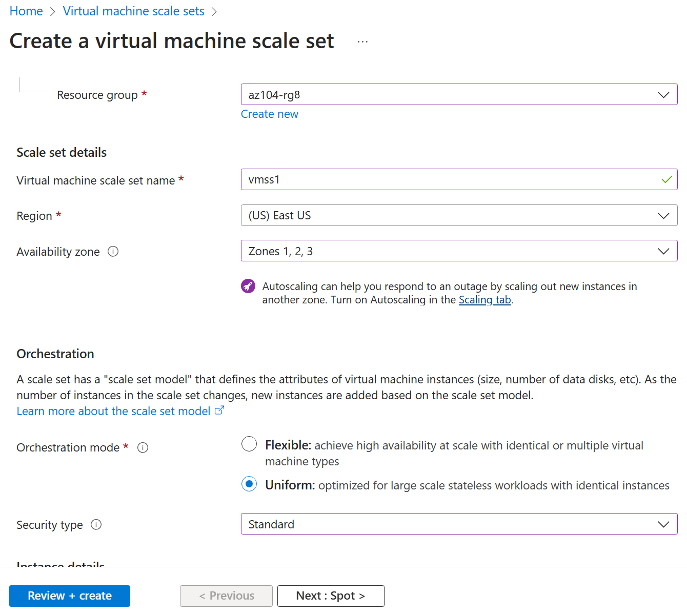Open the ellipsis menu beside page title

tap(362, 41)
